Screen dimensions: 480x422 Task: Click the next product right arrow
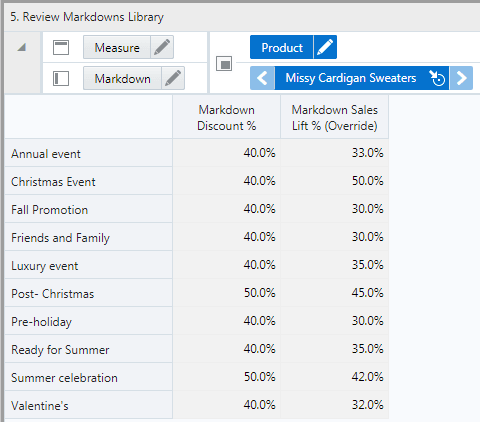point(461,78)
